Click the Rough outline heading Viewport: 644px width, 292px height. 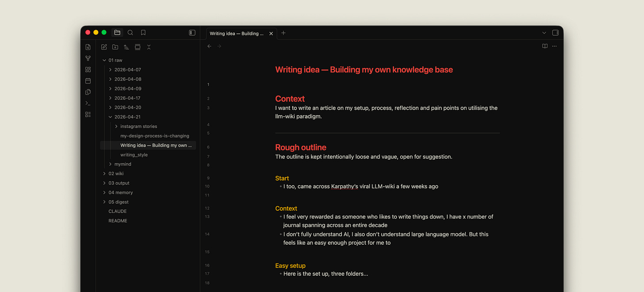click(301, 147)
